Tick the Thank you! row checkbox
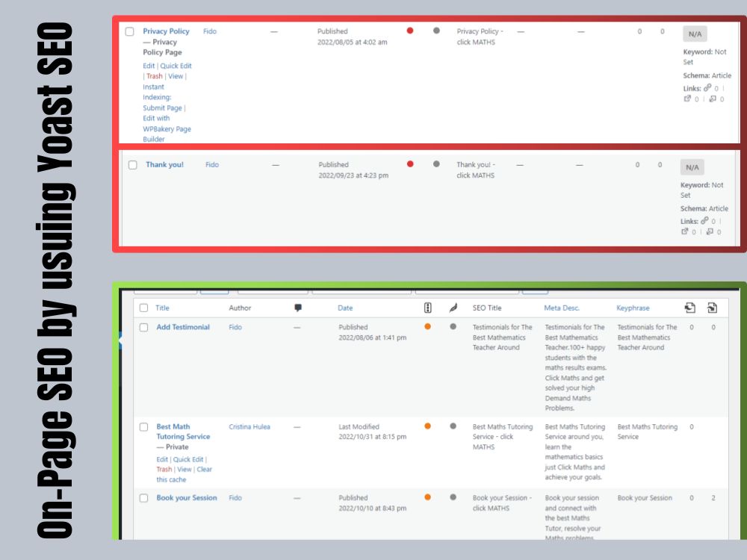This screenshot has height=560, width=747. pyautogui.click(x=132, y=165)
